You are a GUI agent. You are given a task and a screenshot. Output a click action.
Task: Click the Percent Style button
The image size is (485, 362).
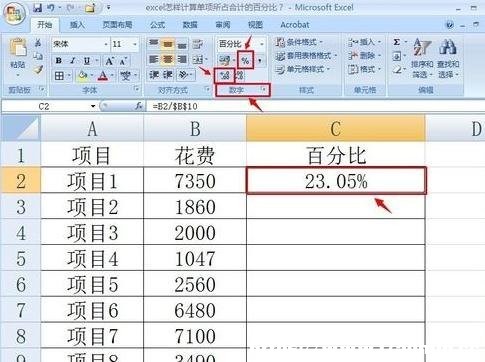click(246, 60)
